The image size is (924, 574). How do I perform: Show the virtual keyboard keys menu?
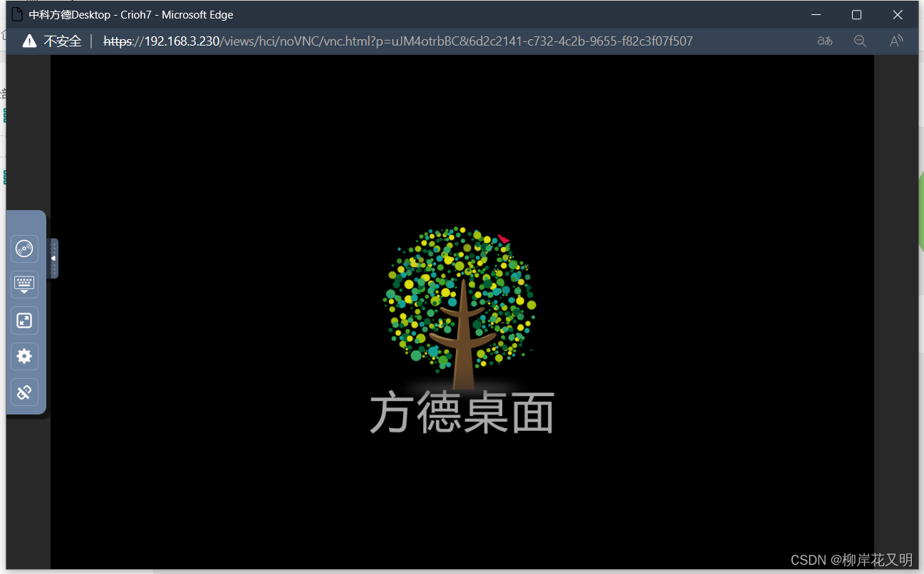[24, 285]
